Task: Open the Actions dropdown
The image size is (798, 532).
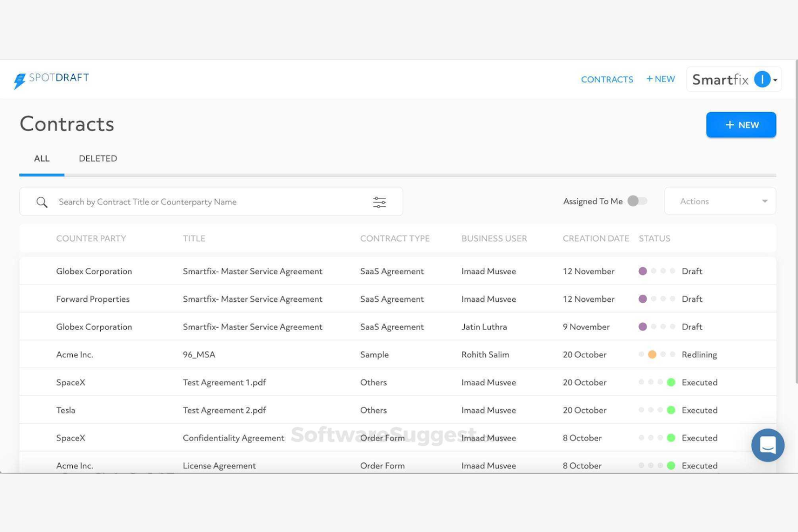Action: pos(720,201)
